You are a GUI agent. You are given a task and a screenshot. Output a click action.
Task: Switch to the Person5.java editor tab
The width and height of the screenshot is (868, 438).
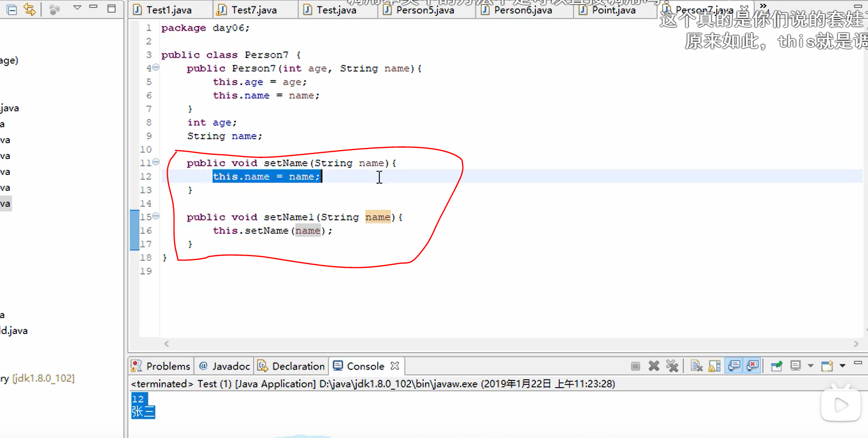point(425,10)
